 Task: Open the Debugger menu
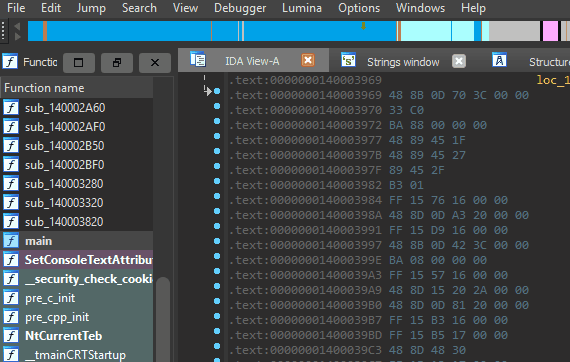click(240, 8)
